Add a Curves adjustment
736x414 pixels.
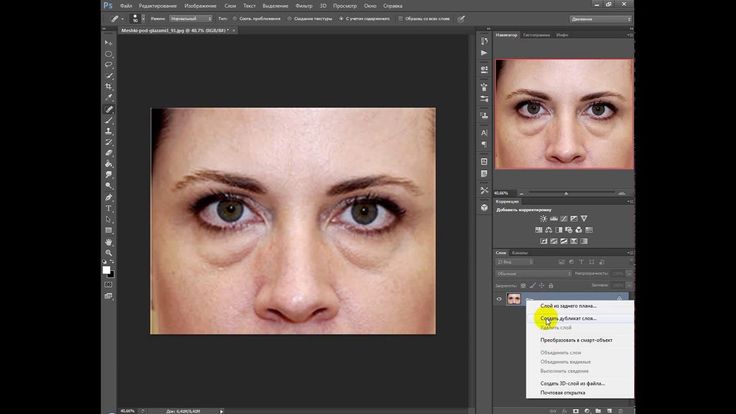click(x=564, y=219)
